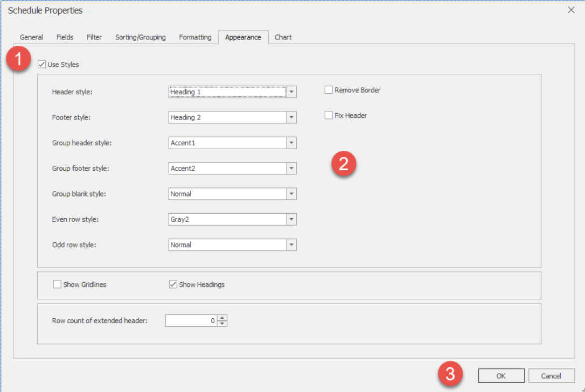Disable the Show Headings checkbox

(173, 285)
